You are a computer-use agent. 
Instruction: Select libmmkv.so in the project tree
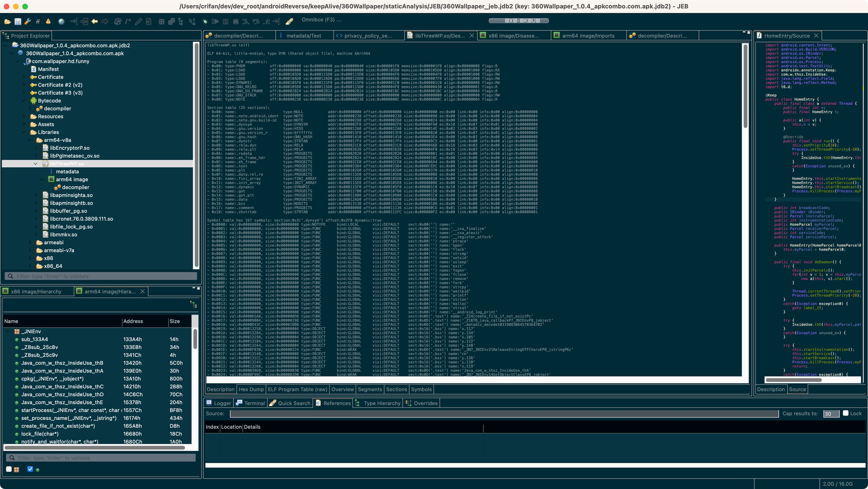(x=63, y=235)
